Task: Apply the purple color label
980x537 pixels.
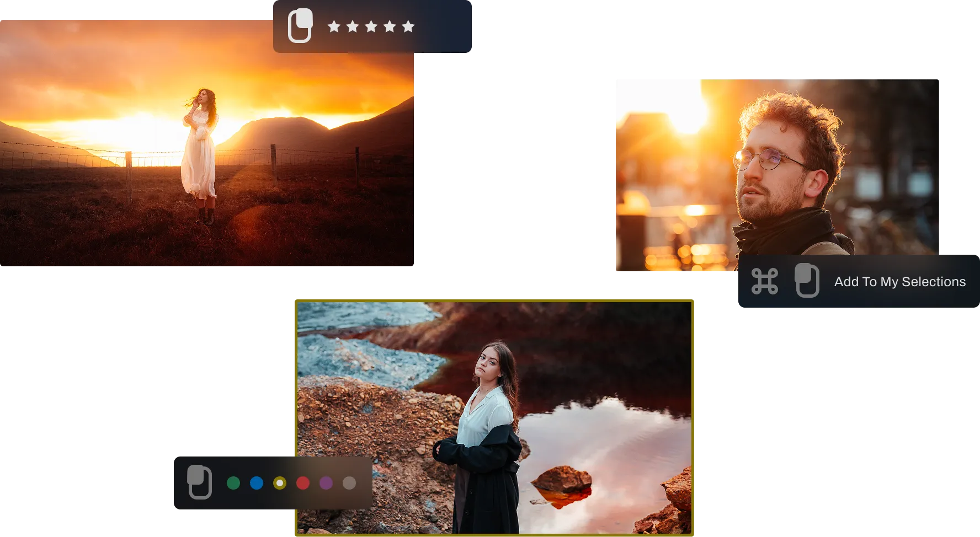Action: pos(326,484)
